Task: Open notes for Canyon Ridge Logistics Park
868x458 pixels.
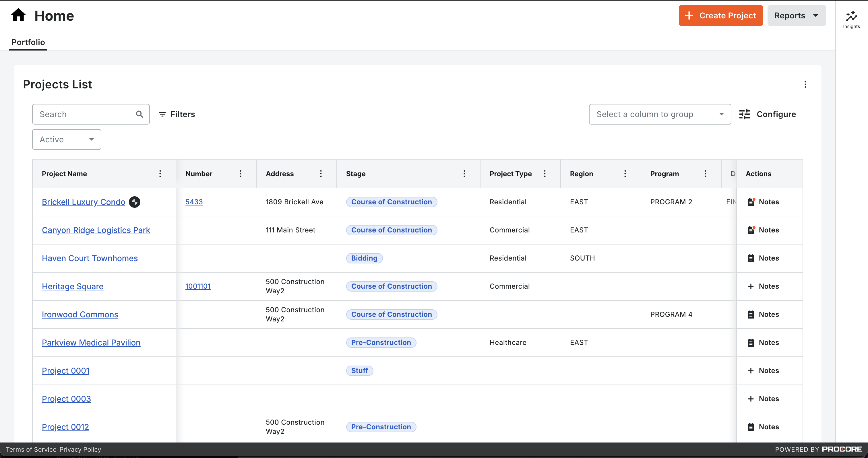Action: coord(763,230)
